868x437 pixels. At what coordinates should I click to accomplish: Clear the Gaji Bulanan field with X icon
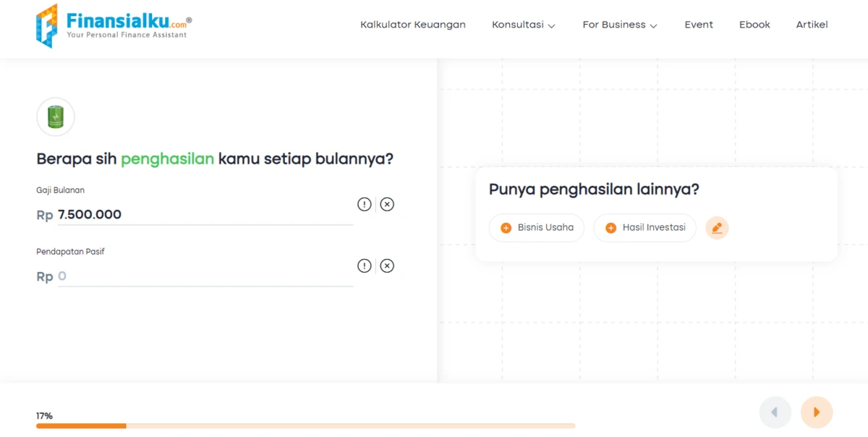point(387,204)
